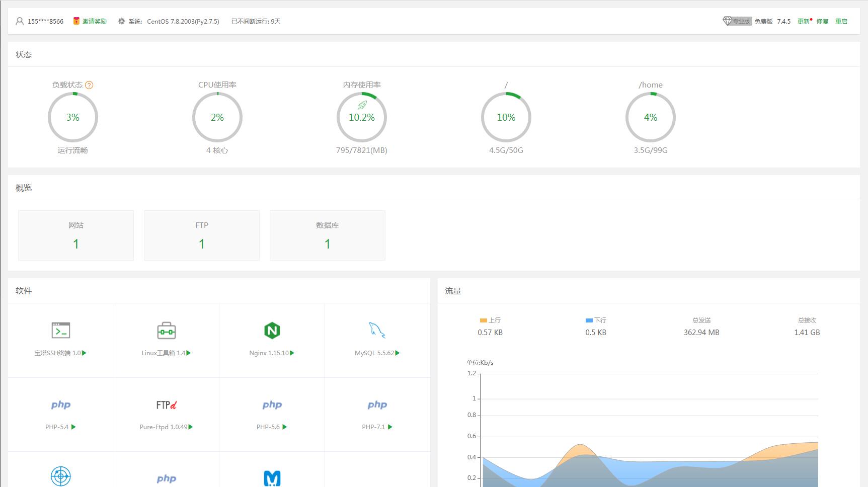The height and width of the screenshot is (487, 868).
Task: Open the FTP overview card
Action: (x=202, y=235)
